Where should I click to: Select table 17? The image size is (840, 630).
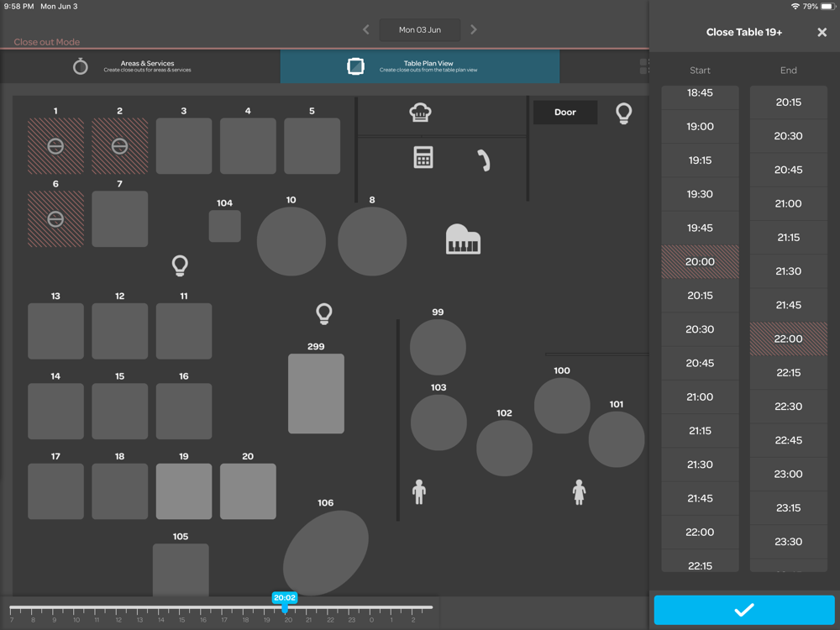click(55, 491)
